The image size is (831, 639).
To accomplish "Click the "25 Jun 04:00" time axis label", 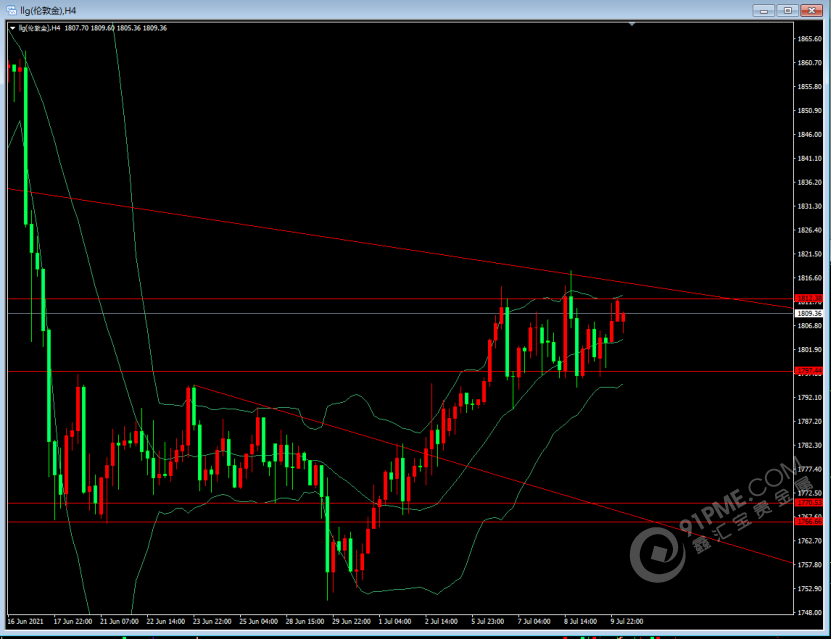I will pos(259,621).
